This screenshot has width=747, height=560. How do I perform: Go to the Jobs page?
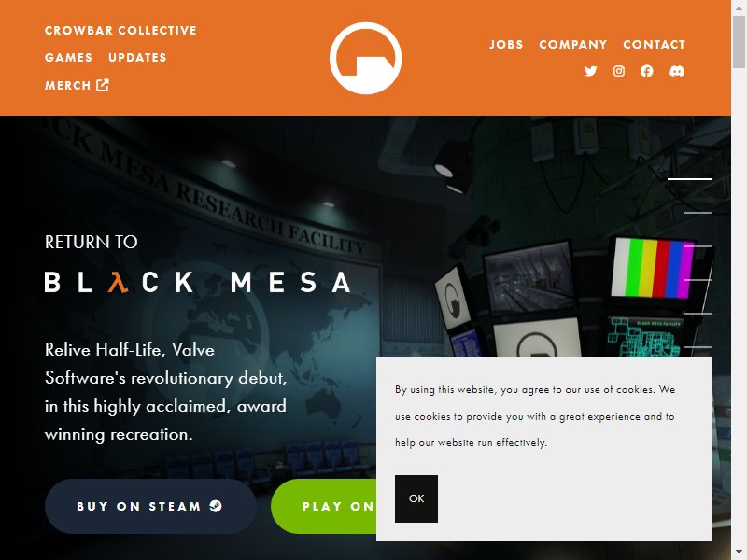(506, 44)
